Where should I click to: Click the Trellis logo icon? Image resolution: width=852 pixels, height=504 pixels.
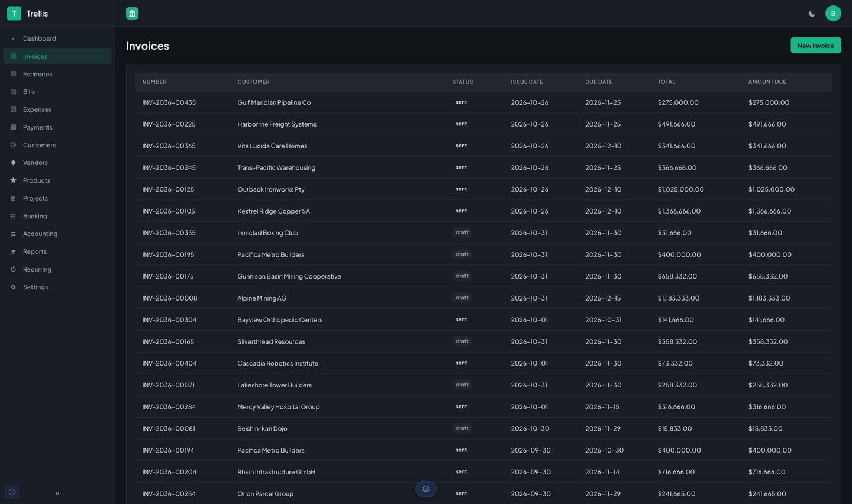click(14, 13)
